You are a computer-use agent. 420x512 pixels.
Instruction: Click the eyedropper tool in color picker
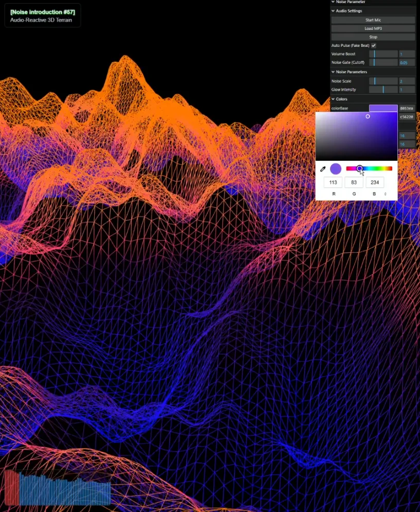tap(323, 169)
